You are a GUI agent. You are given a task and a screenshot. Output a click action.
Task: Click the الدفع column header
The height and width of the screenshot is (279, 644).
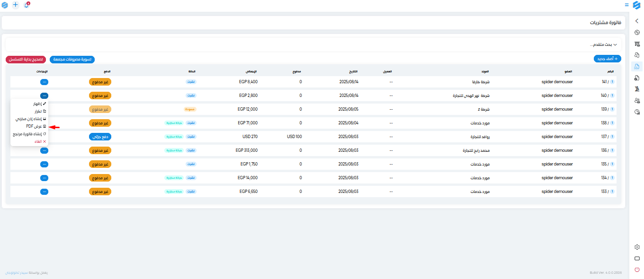pos(108,71)
